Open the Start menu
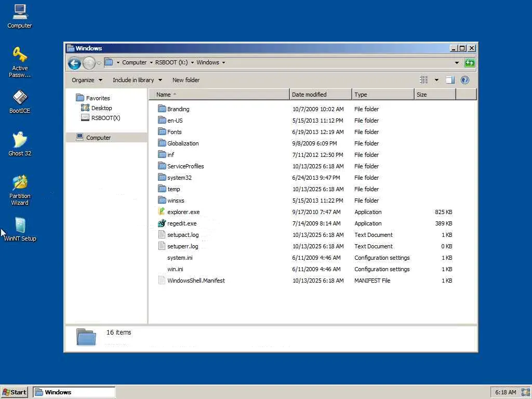Screen dimensions: 532x399 tap(15, 392)
